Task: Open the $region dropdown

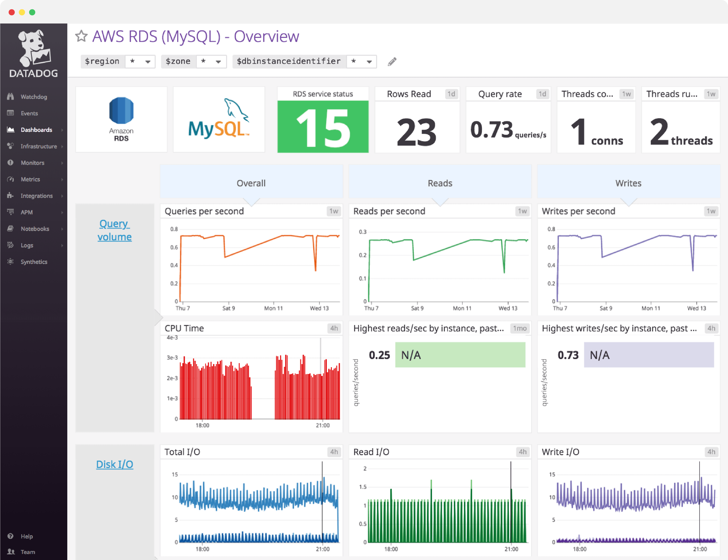Action: click(x=140, y=61)
